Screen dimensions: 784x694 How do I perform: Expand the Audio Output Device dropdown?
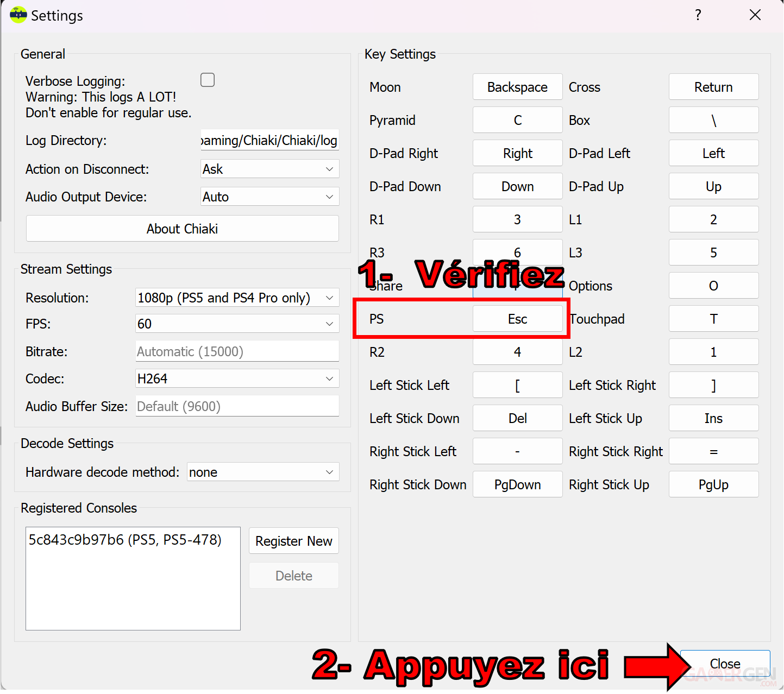pyautogui.click(x=270, y=197)
